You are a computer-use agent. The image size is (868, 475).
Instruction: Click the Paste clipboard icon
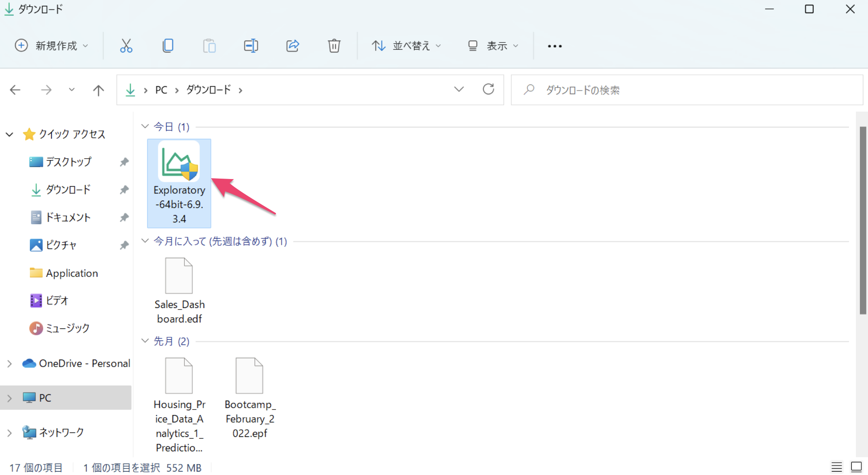point(209,46)
